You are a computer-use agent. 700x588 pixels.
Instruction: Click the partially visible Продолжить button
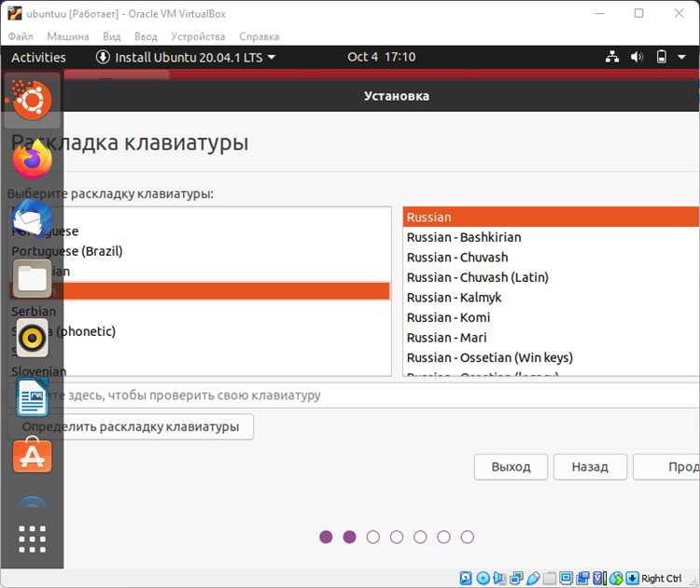(666, 467)
